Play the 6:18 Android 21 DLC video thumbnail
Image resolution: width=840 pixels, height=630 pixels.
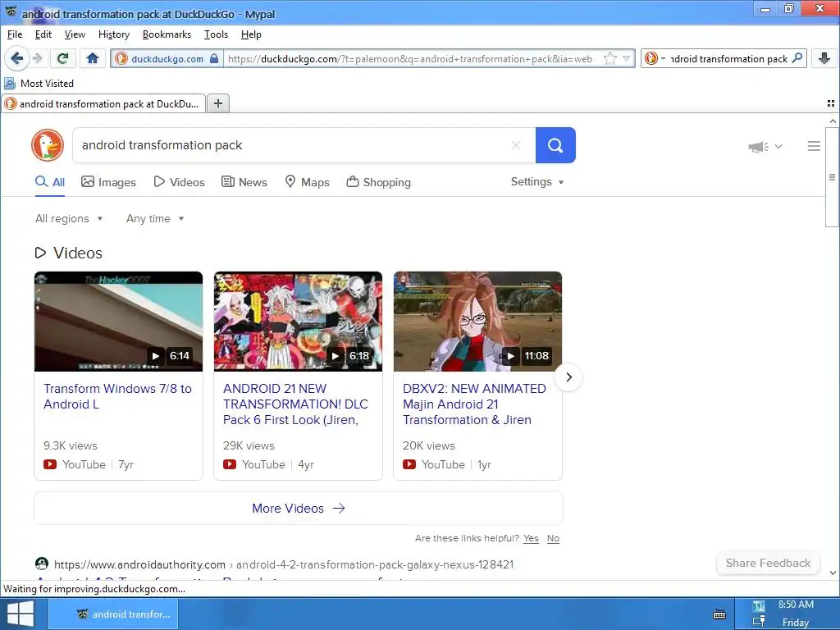pyautogui.click(x=298, y=322)
